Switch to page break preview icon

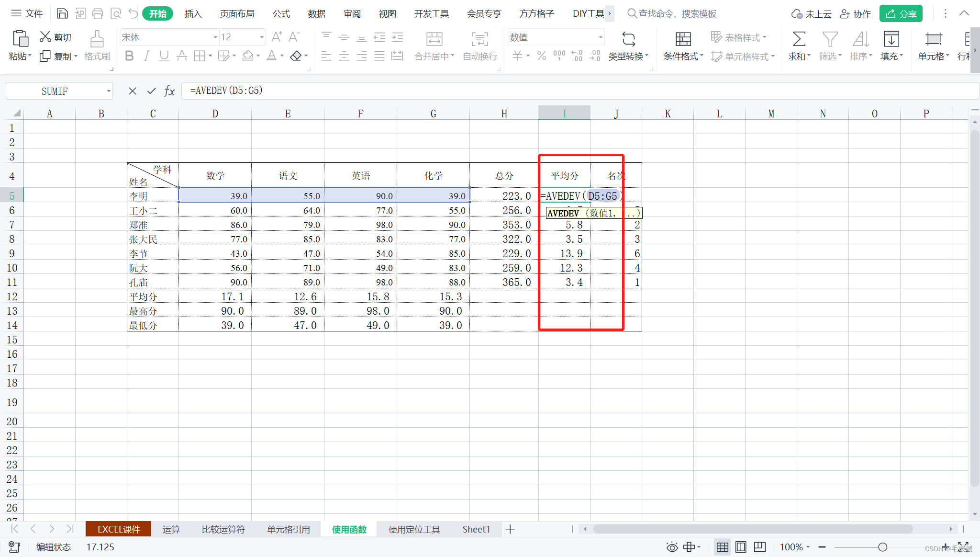click(x=759, y=547)
